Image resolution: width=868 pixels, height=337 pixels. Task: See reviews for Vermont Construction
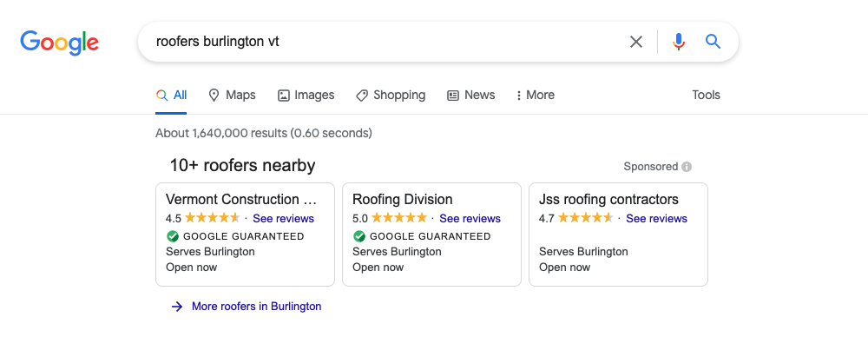pyautogui.click(x=284, y=218)
